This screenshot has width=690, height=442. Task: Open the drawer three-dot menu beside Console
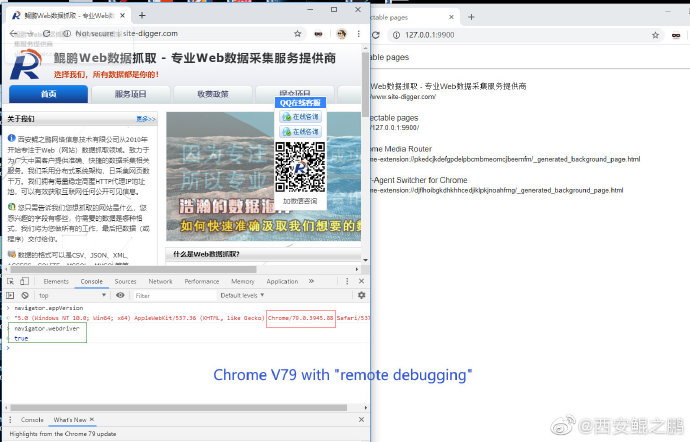[x=11, y=420]
